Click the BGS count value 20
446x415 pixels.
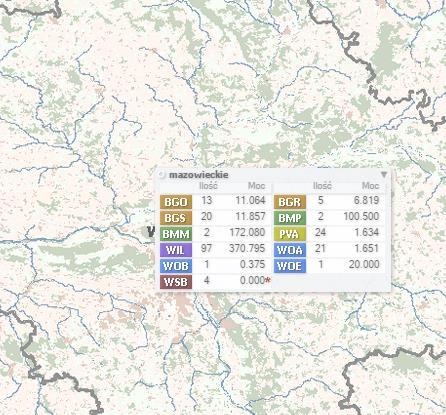click(x=207, y=216)
